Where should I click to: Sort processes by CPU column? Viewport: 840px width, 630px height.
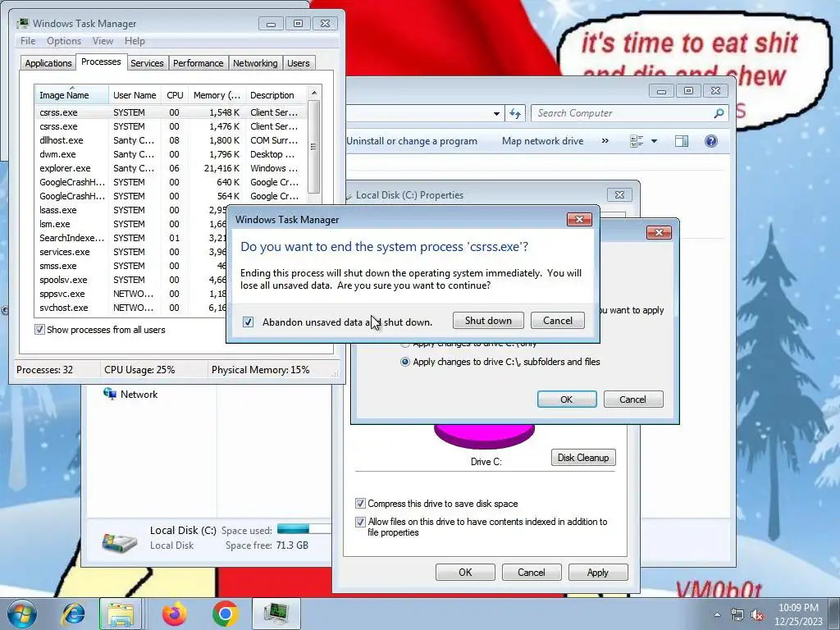(x=175, y=95)
